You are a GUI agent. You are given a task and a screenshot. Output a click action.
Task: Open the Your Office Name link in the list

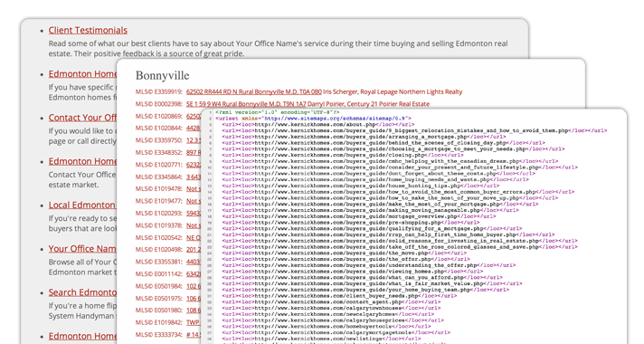click(x=82, y=249)
